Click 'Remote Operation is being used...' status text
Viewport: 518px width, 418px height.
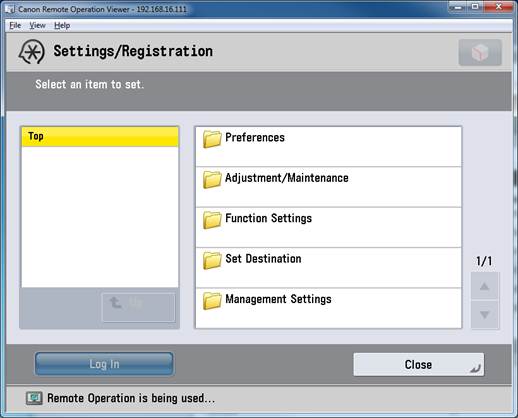point(131,398)
